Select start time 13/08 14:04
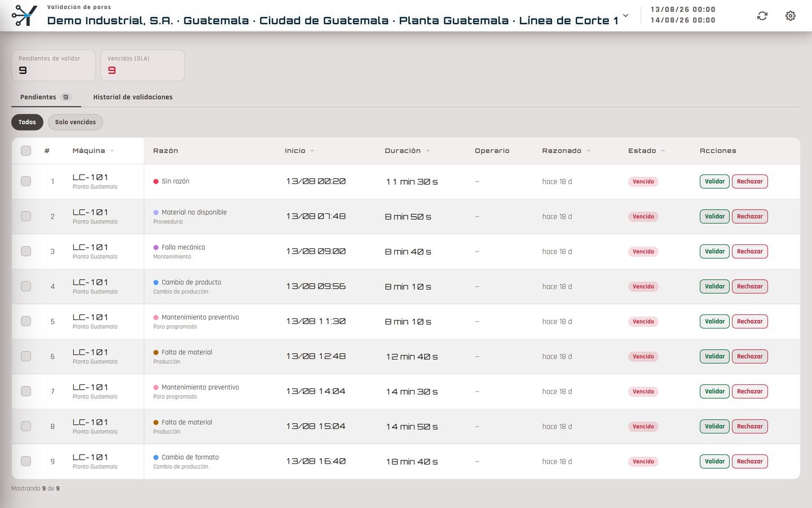 coord(316,391)
